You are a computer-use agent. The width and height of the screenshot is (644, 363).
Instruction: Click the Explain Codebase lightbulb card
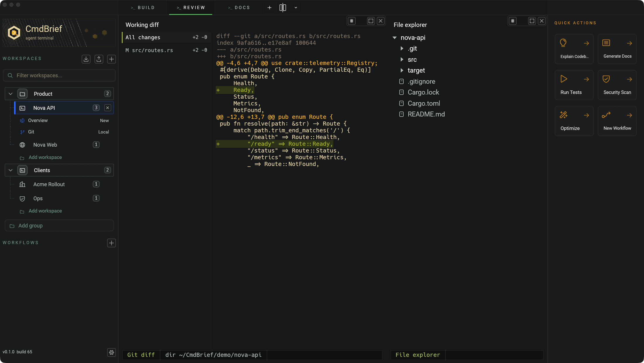point(574,49)
